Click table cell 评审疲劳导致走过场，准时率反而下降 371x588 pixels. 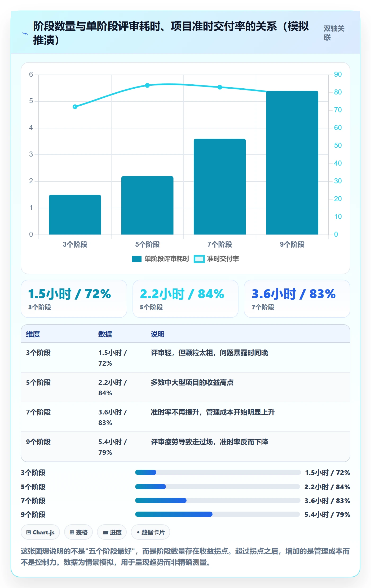[x=209, y=442]
